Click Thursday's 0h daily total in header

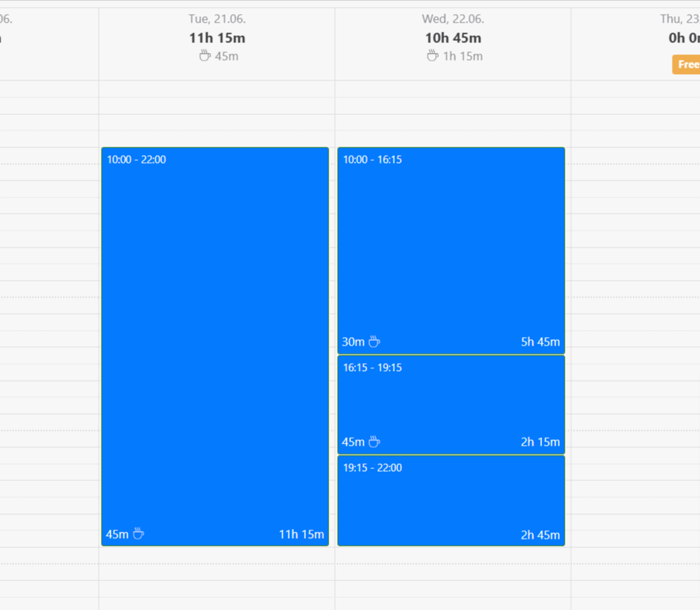[683, 38]
